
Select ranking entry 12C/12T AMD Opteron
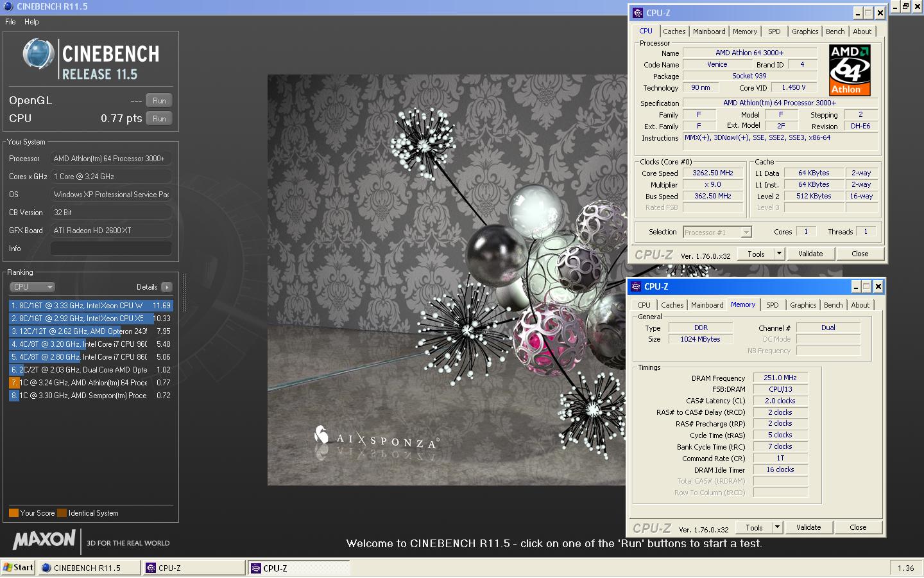[90, 331]
